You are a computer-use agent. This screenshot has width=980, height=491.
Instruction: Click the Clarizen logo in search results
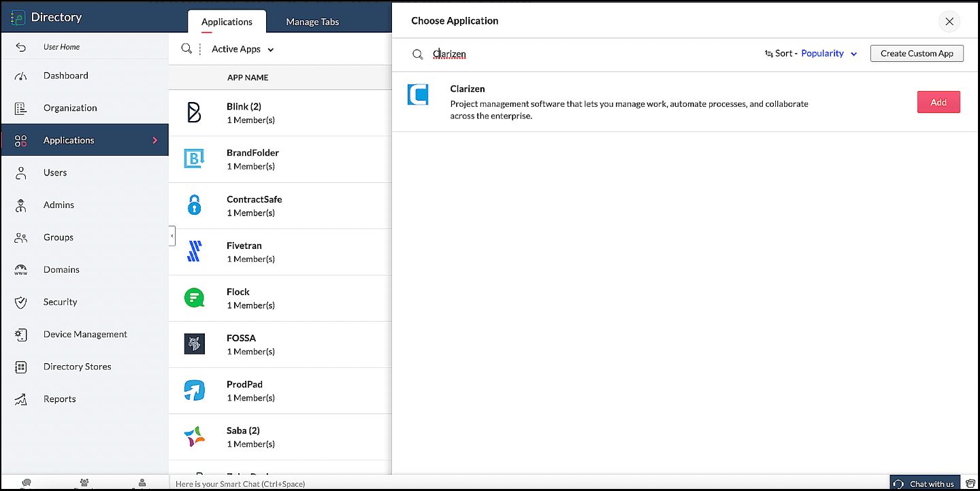pyautogui.click(x=418, y=95)
